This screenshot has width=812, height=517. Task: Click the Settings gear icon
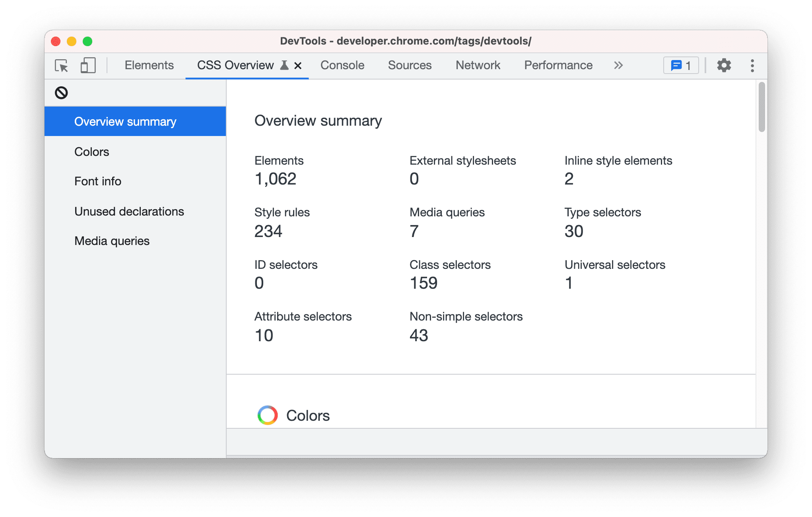(724, 65)
